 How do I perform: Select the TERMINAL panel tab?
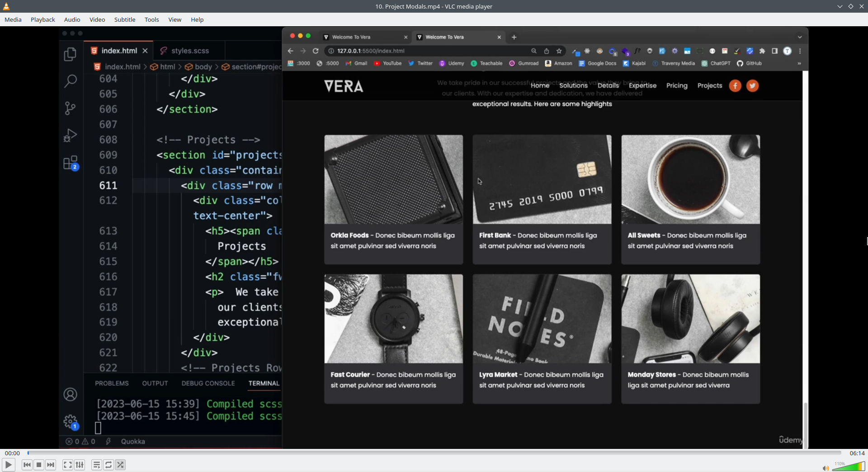pos(264,383)
